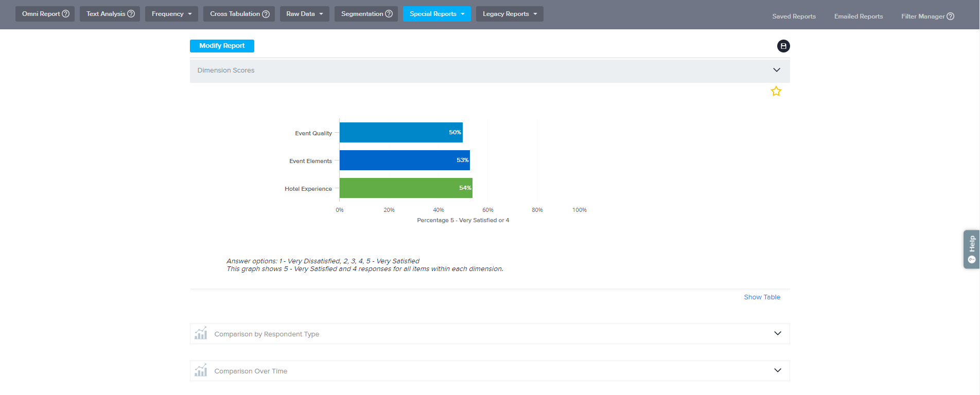Screen dimensions: 980x395
Task: Open the Legacy Reports dropdown
Action: tap(509, 14)
